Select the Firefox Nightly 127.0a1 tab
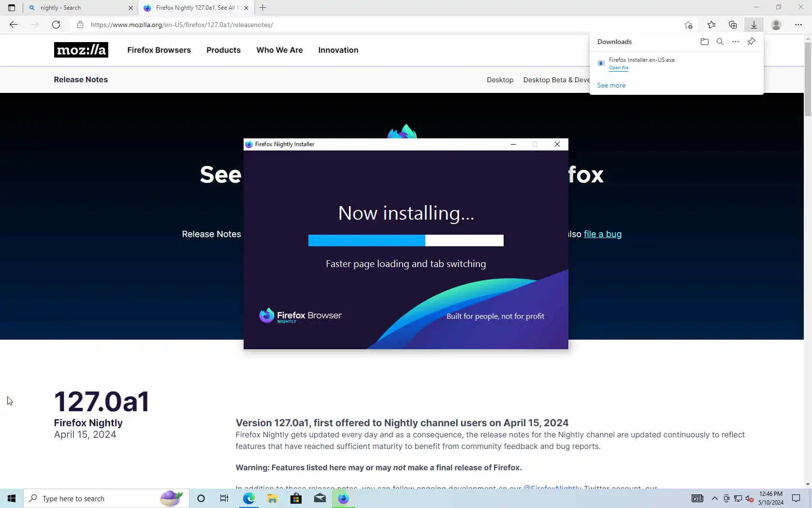This screenshot has height=508, width=812. coord(196,8)
